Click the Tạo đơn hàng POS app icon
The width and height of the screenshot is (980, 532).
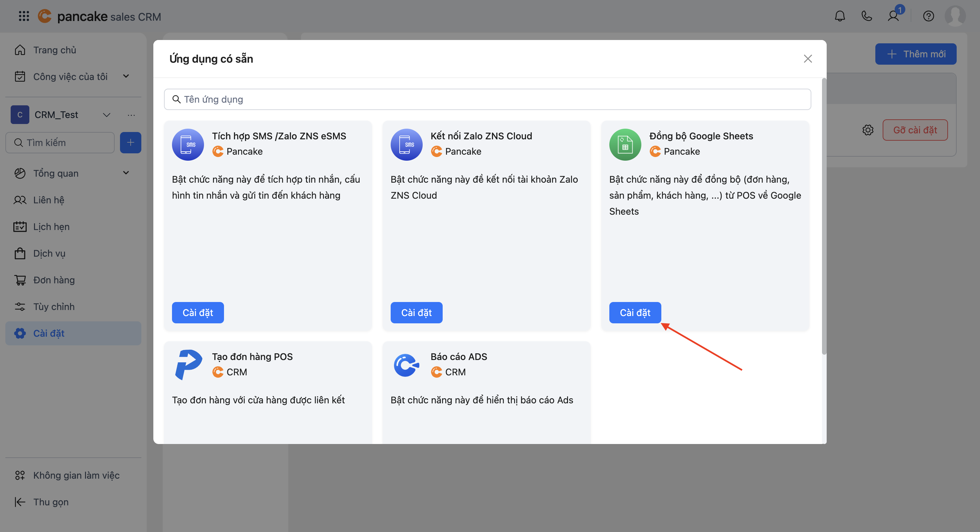[x=188, y=365]
